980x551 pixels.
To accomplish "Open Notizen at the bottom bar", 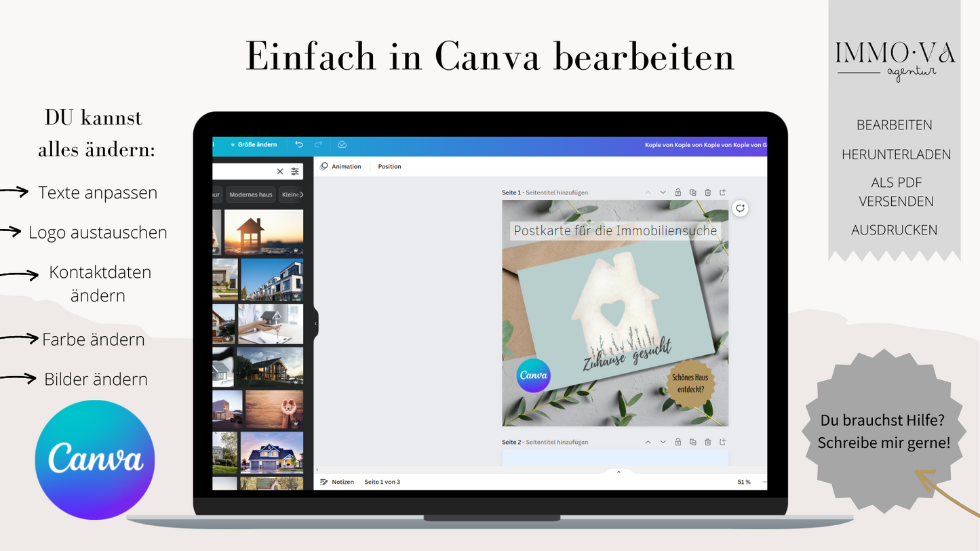I will click(x=338, y=482).
